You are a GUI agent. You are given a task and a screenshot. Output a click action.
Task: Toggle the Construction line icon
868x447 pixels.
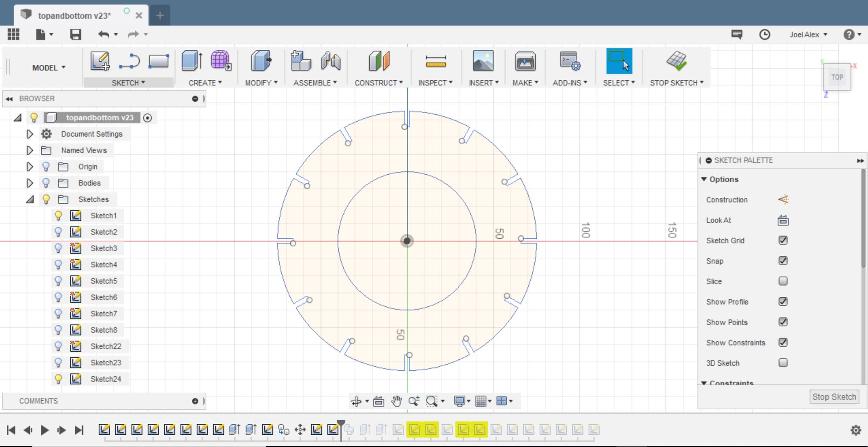[x=783, y=200]
